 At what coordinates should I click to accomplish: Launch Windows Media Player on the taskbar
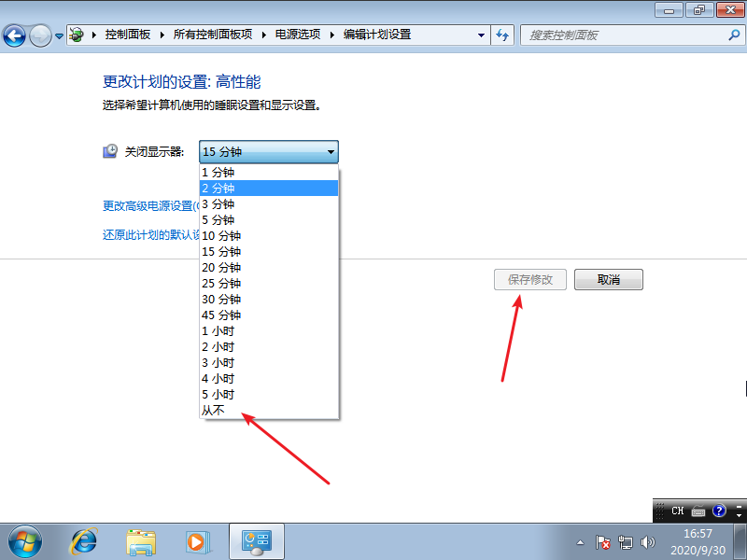click(x=198, y=541)
